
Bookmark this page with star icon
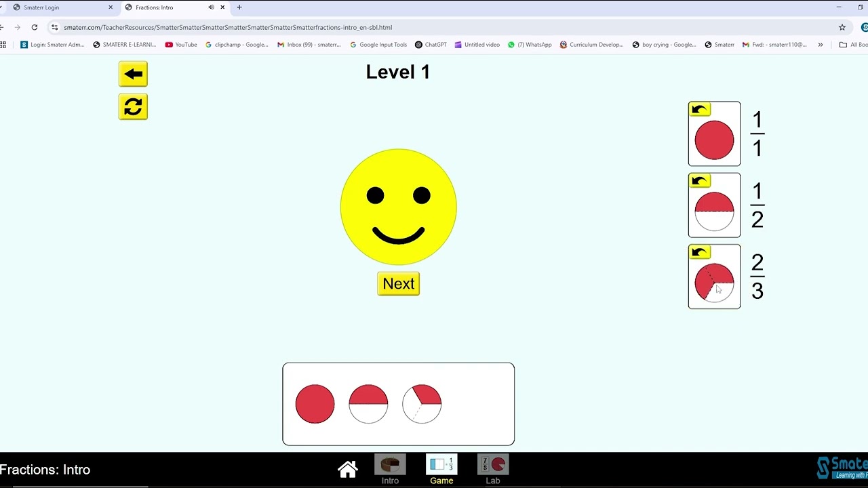842,27
